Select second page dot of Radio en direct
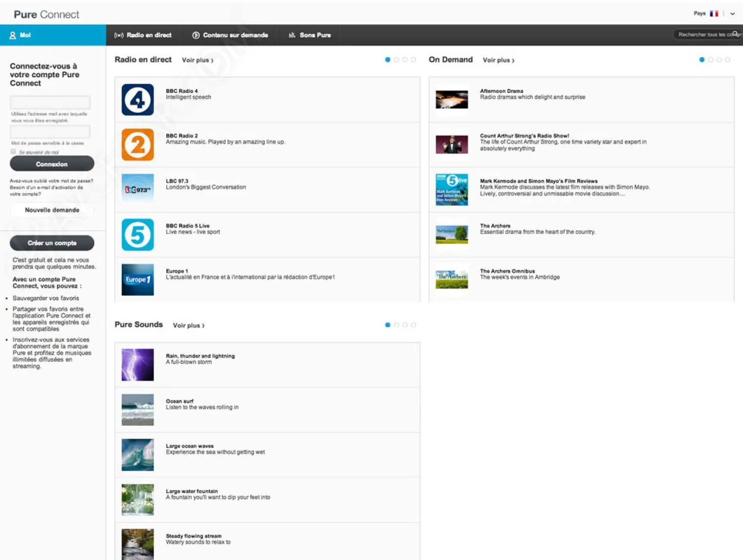743x560 pixels. click(x=396, y=60)
